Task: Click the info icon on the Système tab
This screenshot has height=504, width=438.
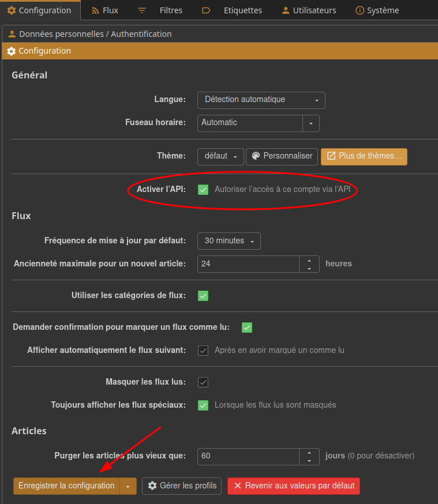Action: tap(360, 10)
